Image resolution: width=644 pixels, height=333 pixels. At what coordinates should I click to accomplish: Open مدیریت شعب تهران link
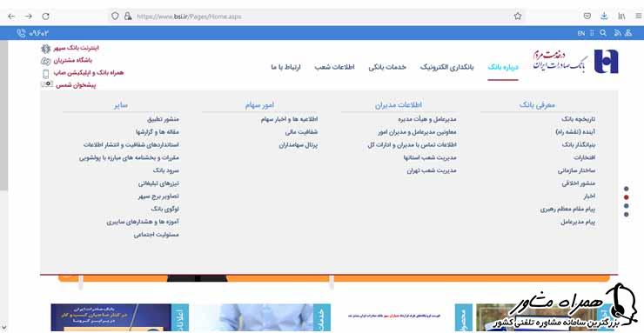point(432,170)
